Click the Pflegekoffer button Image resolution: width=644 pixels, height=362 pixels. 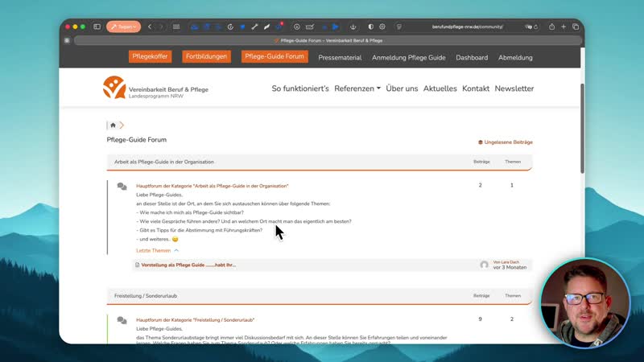[151, 57]
